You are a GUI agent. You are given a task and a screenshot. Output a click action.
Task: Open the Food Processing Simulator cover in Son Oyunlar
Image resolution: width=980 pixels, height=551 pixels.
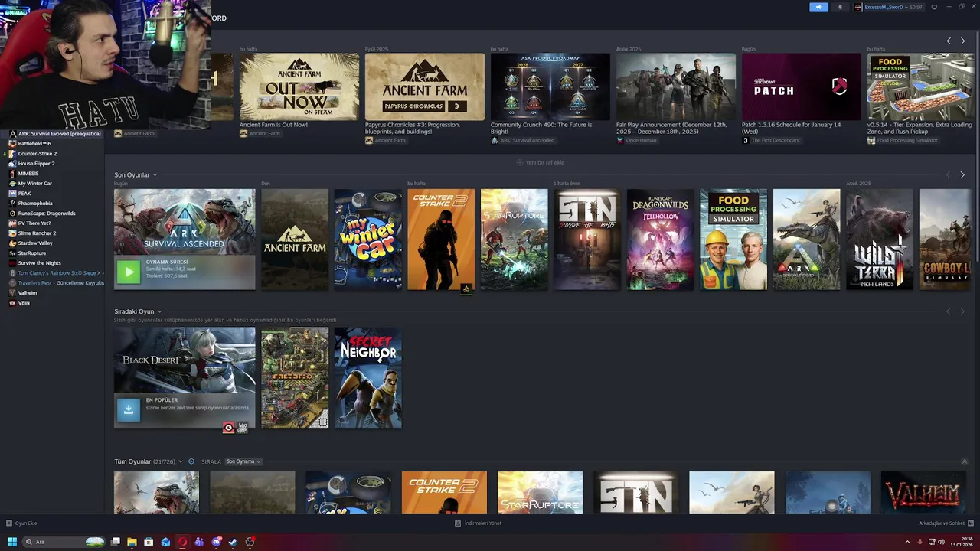click(733, 240)
